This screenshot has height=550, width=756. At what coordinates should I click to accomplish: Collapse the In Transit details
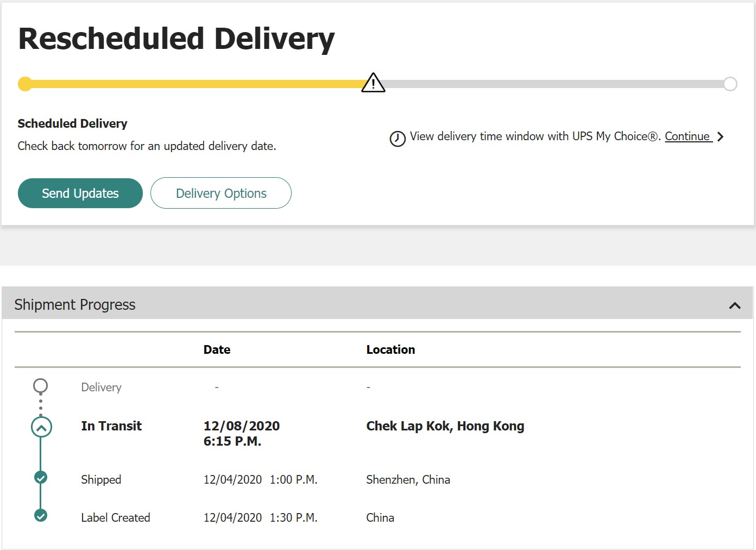point(41,427)
